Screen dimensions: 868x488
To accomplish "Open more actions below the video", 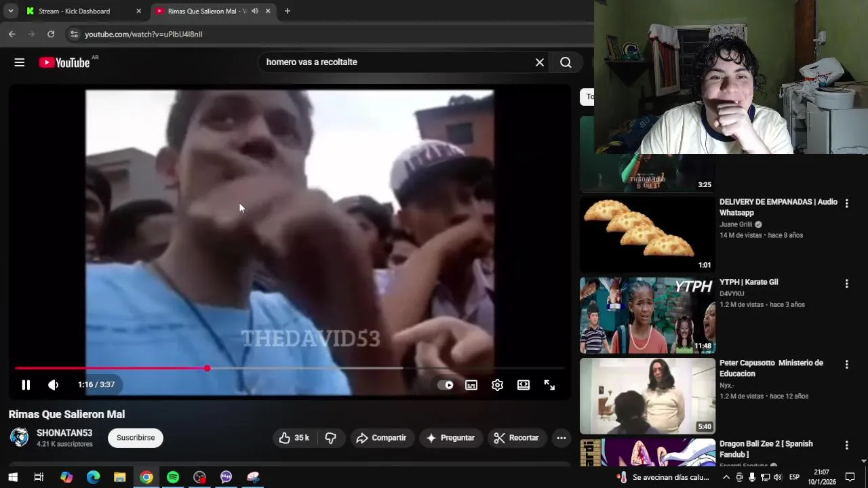I will click(x=561, y=438).
